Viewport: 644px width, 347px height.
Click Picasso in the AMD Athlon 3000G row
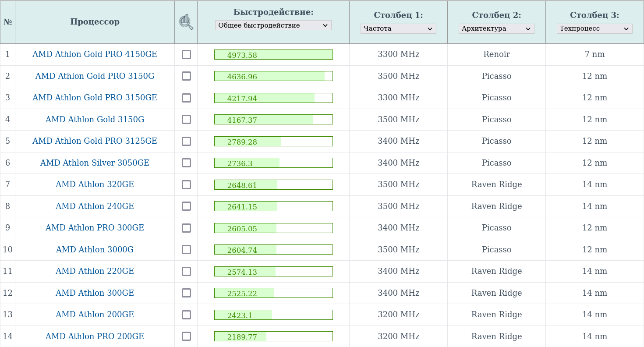point(496,250)
